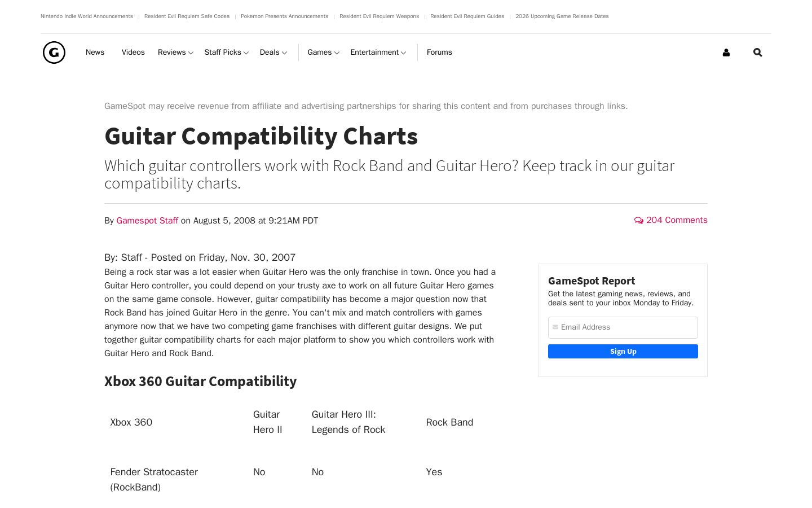The width and height of the screenshot is (812, 508).
Task: Expand the Games dropdown menu
Action: click(x=323, y=52)
